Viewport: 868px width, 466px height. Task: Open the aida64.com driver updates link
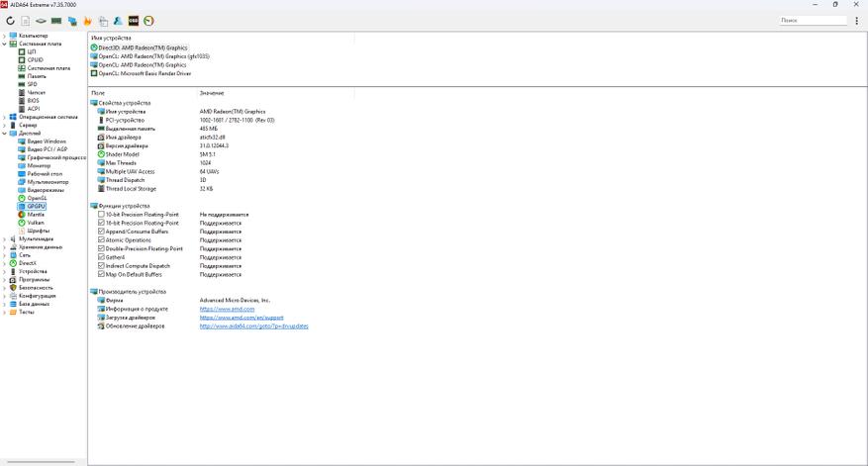(254, 326)
